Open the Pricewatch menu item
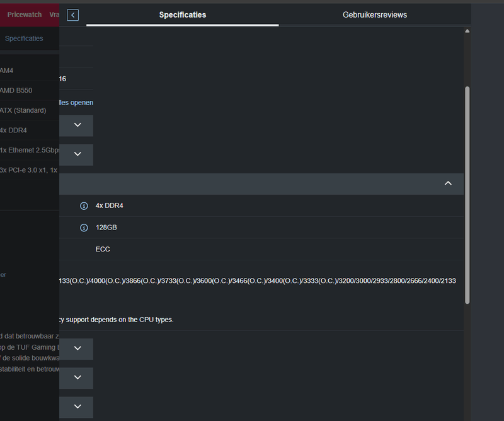The height and width of the screenshot is (421, 504). tap(24, 14)
